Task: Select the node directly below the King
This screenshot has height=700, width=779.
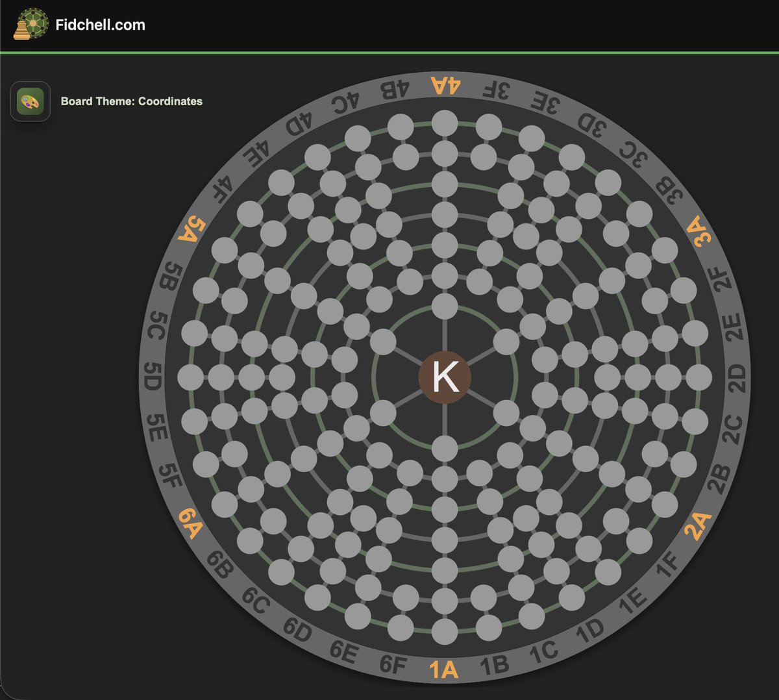Action: tap(445, 449)
